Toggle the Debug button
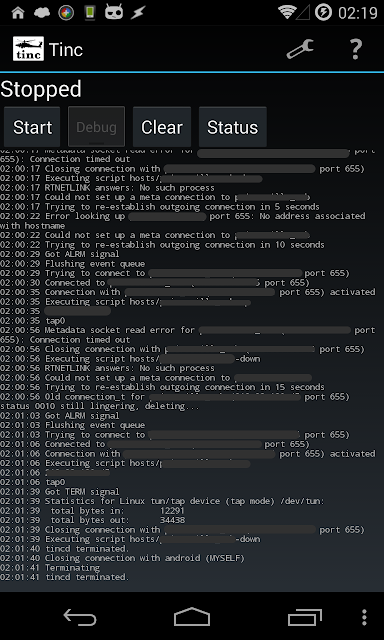384x640 pixels. (96, 127)
